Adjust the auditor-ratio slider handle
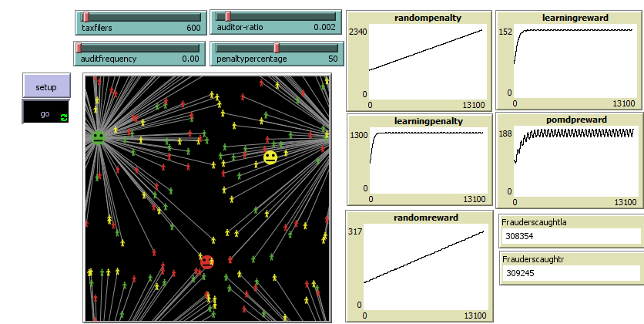 coord(228,16)
